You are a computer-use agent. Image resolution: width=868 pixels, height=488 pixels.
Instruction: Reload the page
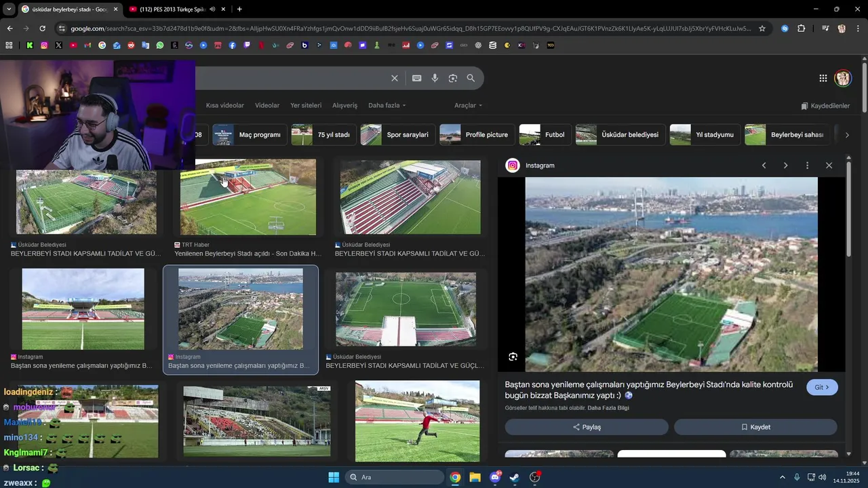tap(42, 28)
